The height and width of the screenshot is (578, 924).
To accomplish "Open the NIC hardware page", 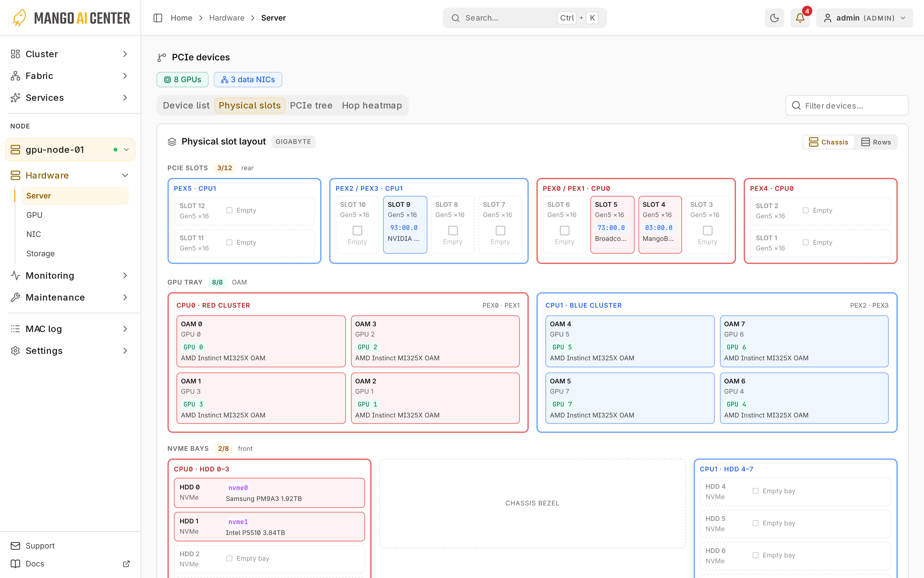I will pos(34,234).
